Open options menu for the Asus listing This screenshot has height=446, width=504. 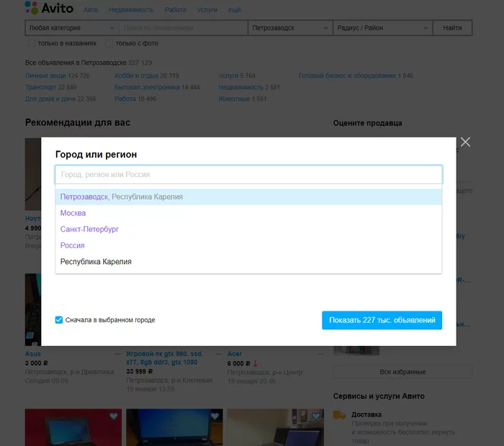click(118, 354)
